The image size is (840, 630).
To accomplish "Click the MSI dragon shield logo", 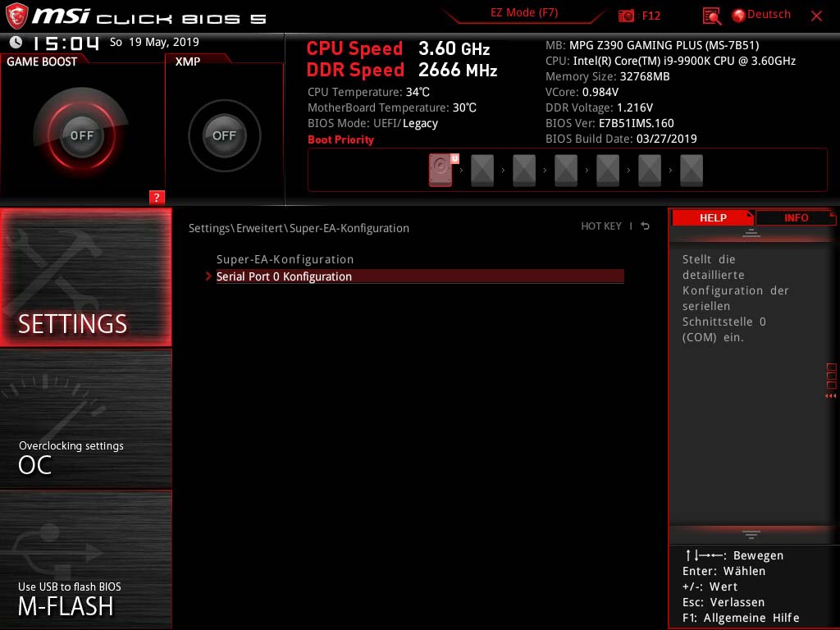I will 16,16.
